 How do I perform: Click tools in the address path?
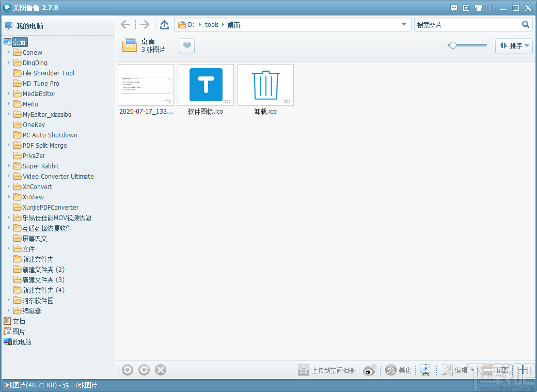click(x=212, y=25)
